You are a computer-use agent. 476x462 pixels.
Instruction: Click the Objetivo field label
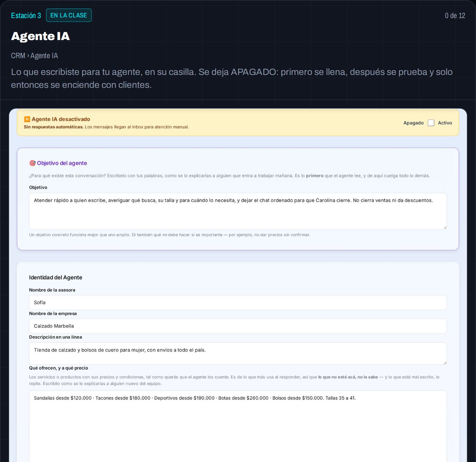pyautogui.click(x=38, y=188)
